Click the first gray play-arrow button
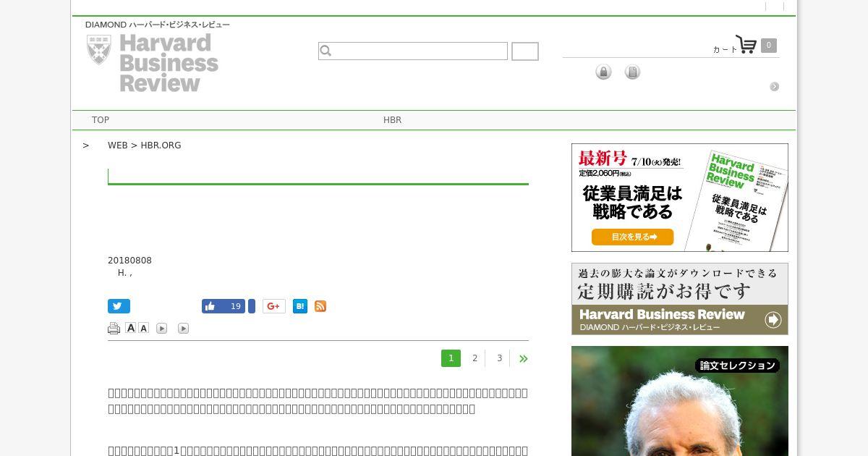The height and width of the screenshot is (456, 868). tap(162, 329)
